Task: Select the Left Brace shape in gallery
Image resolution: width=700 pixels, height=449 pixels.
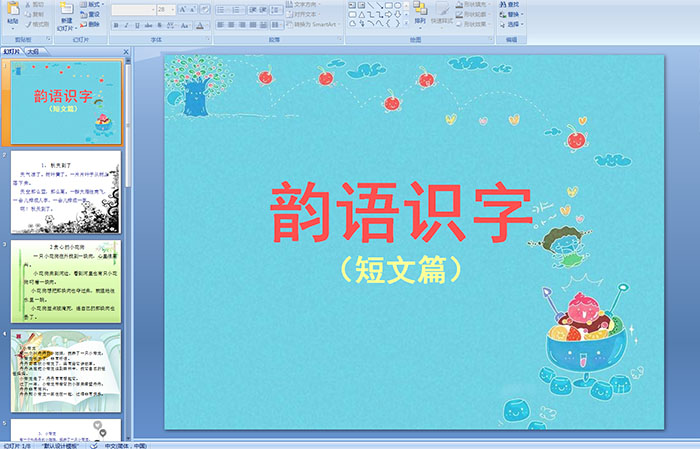Action: (x=388, y=23)
